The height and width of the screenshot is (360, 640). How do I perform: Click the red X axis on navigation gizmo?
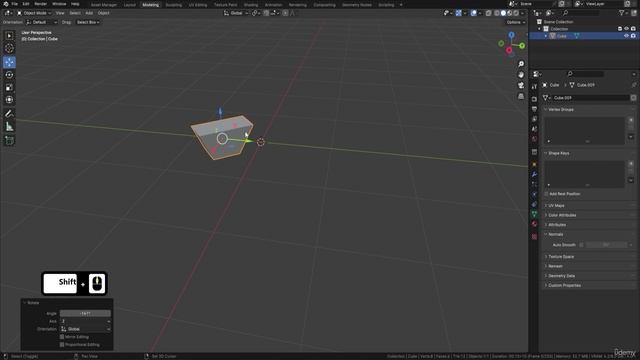(509, 50)
